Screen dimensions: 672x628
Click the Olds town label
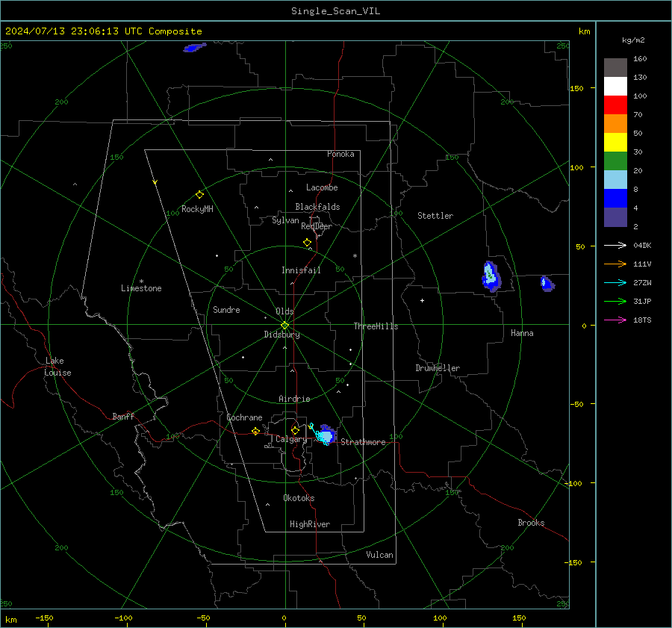(x=284, y=311)
